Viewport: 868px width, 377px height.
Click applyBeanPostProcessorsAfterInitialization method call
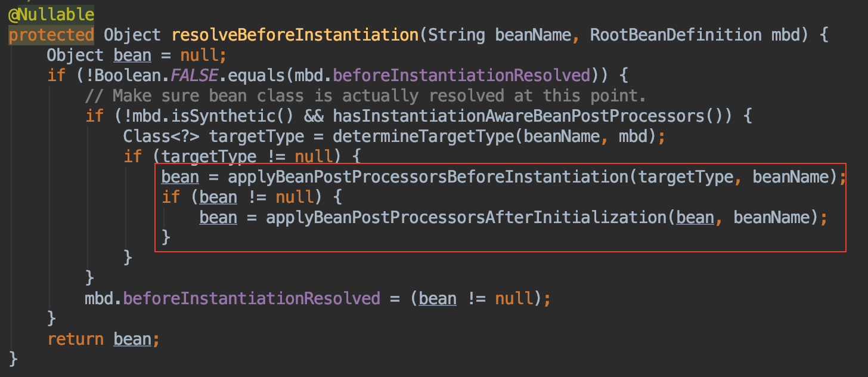pos(465,218)
